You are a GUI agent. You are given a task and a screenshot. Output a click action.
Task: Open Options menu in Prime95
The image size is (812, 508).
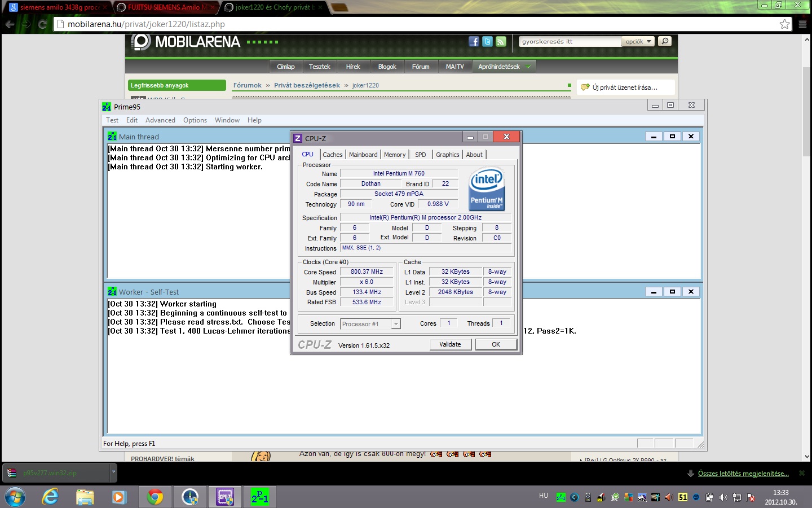pos(195,120)
